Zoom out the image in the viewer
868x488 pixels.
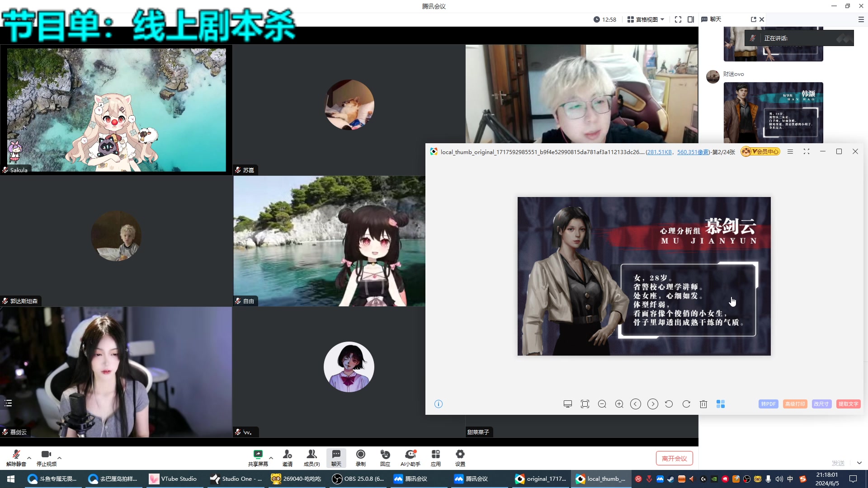click(x=602, y=404)
